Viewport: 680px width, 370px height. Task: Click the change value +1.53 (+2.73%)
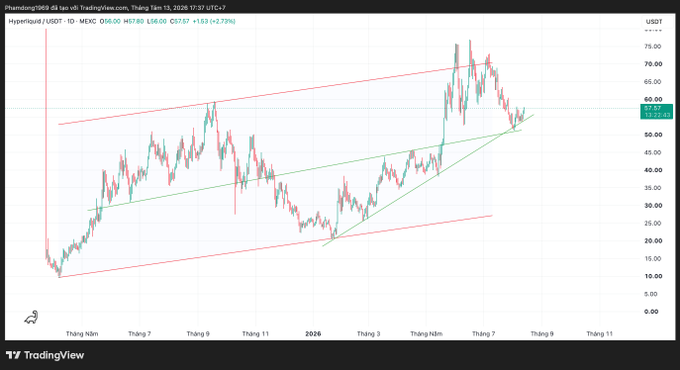tap(214, 21)
